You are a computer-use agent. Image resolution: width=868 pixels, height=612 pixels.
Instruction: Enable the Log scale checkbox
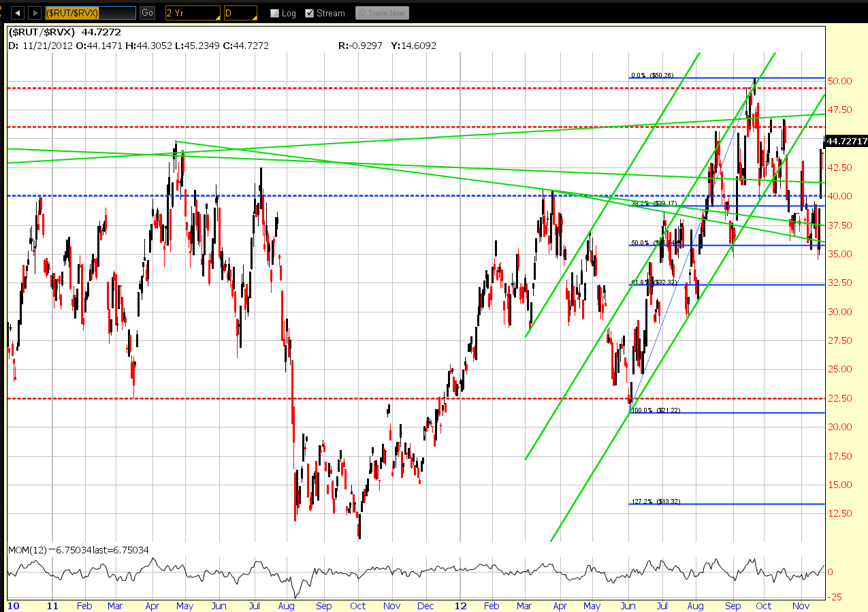(274, 13)
